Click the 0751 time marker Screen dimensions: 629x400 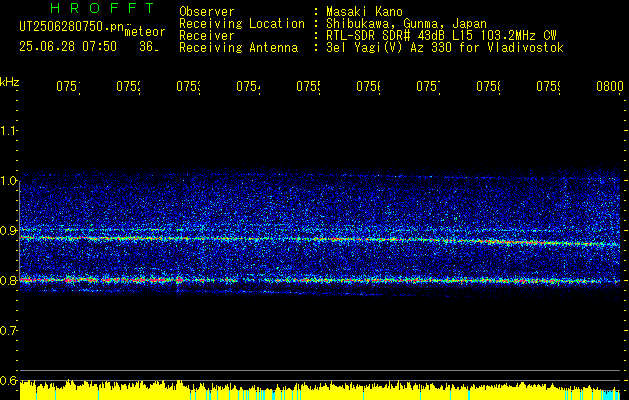(68, 87)
